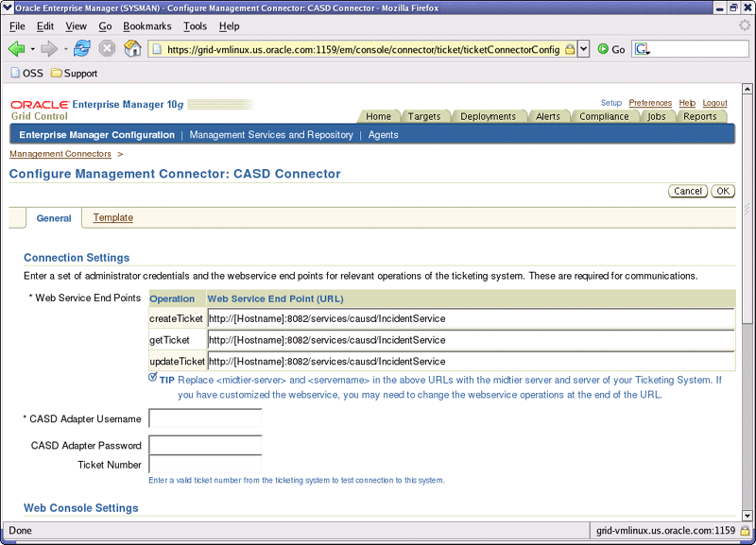This screenshot has width=756, height=545.
Task: Click the page scrollbar up arrow
Action: pyautogui.click(x=747, y=89)
